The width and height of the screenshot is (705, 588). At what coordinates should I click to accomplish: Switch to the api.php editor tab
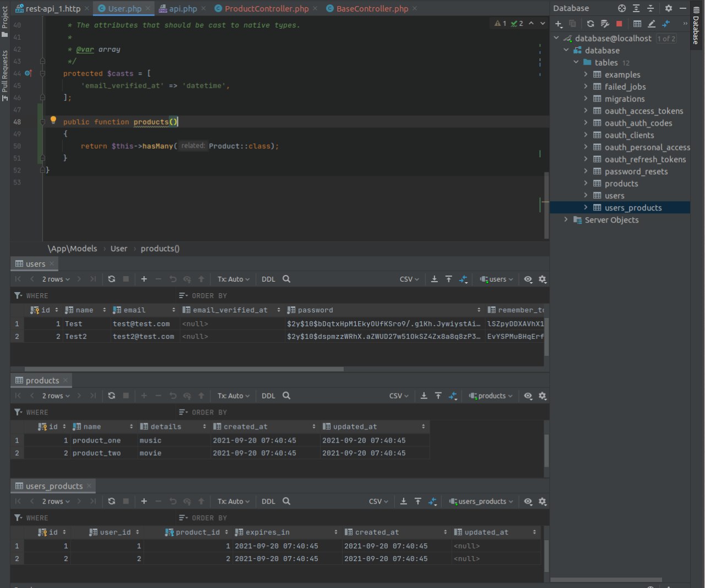[x=182, y=8]
